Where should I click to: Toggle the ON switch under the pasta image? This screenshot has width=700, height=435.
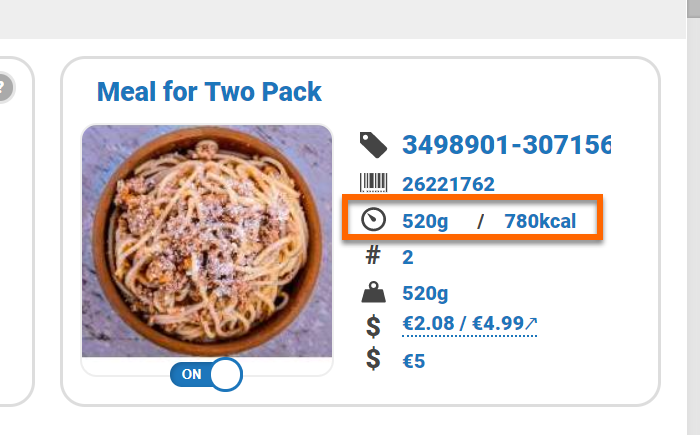pyautogui.click(x=206, y=375)
